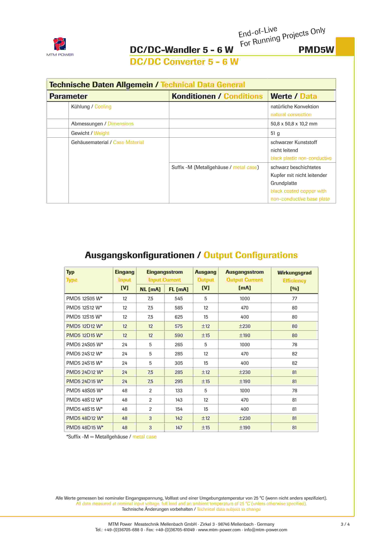
Task: Click the Wirkungsgrad / Efficiency column header
Action: pyautogui.click(x=294, y=280)
